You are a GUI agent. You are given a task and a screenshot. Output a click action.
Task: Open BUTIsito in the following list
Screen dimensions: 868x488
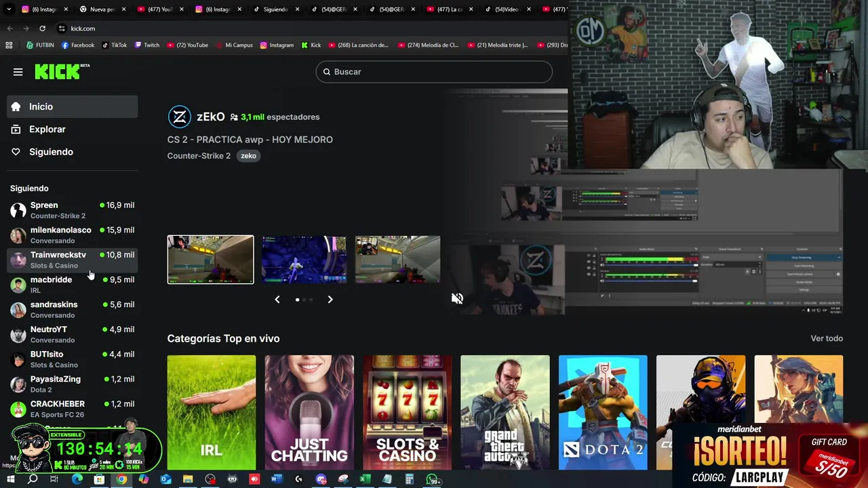pos(73,359)
